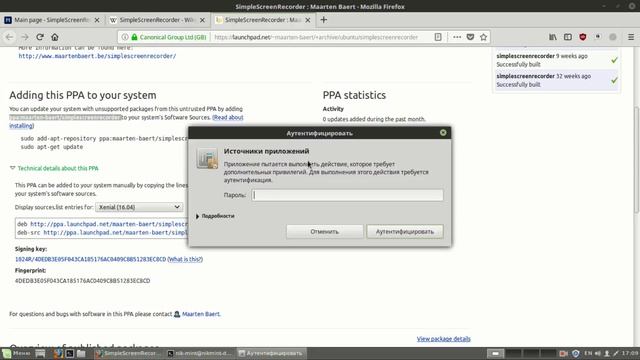The height and width of the screenshot is (360, 640).
Task: Click red recording tray icon
Action: [563, 353]
